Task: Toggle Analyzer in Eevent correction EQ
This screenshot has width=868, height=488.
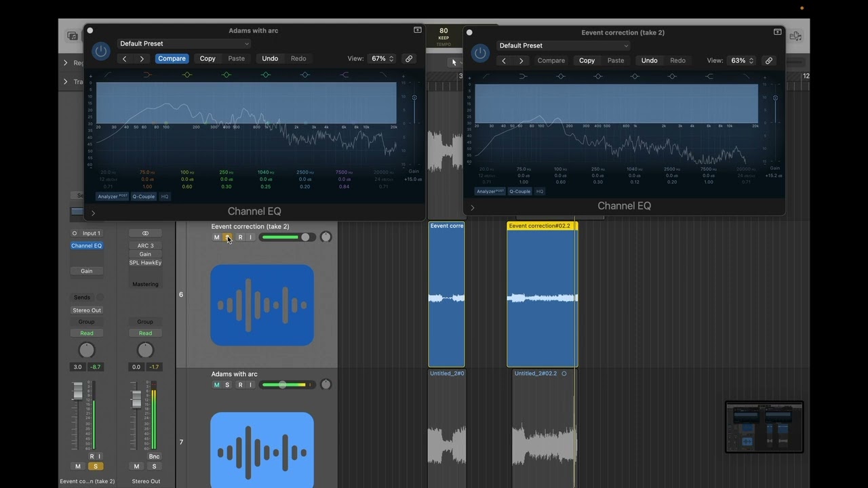Action: 490,191
